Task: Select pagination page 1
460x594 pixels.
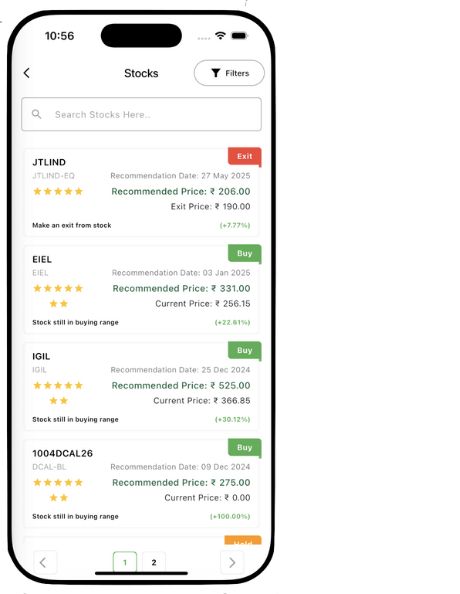Action: (x=125, y=562)
